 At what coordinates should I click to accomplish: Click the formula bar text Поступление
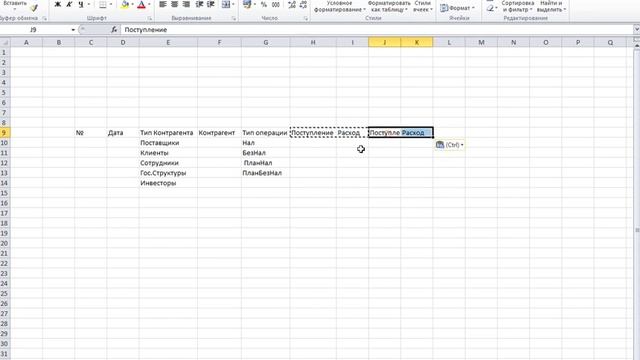click(146, 30)
